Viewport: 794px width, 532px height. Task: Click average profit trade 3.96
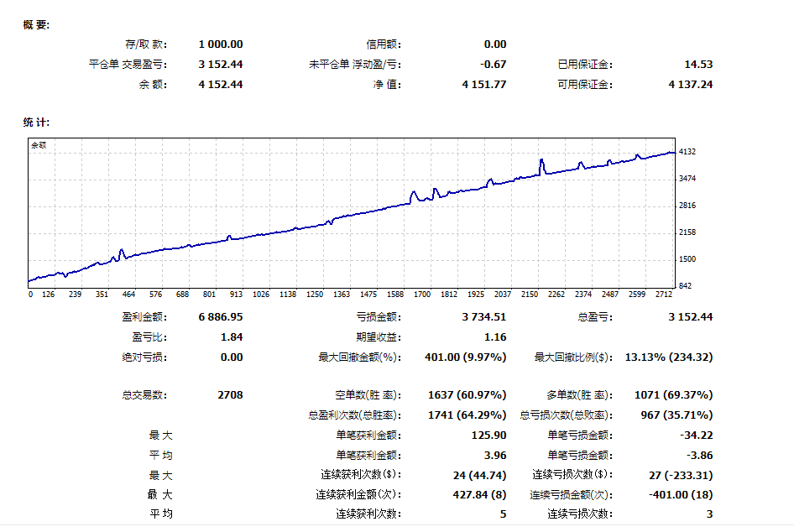pyautogui.click(x=494, y=456)
